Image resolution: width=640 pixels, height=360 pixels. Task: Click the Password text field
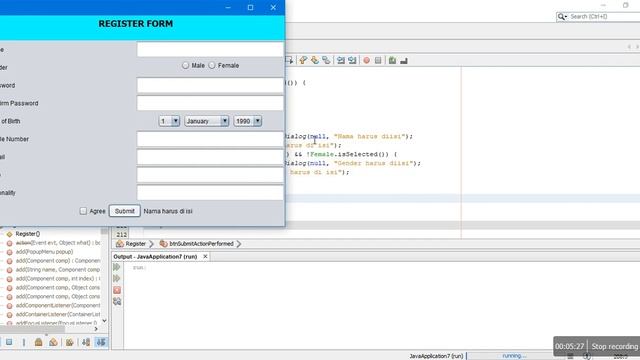pos(210,85)
